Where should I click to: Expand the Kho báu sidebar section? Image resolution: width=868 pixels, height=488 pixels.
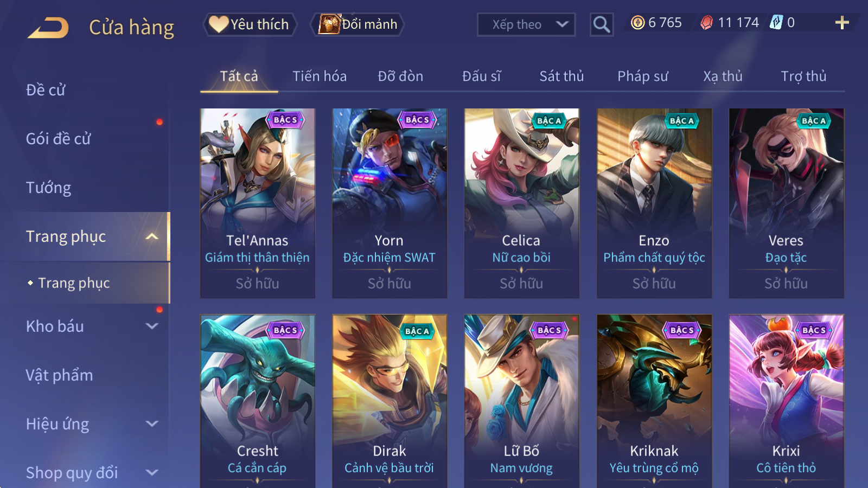click(x=152, y=326)
